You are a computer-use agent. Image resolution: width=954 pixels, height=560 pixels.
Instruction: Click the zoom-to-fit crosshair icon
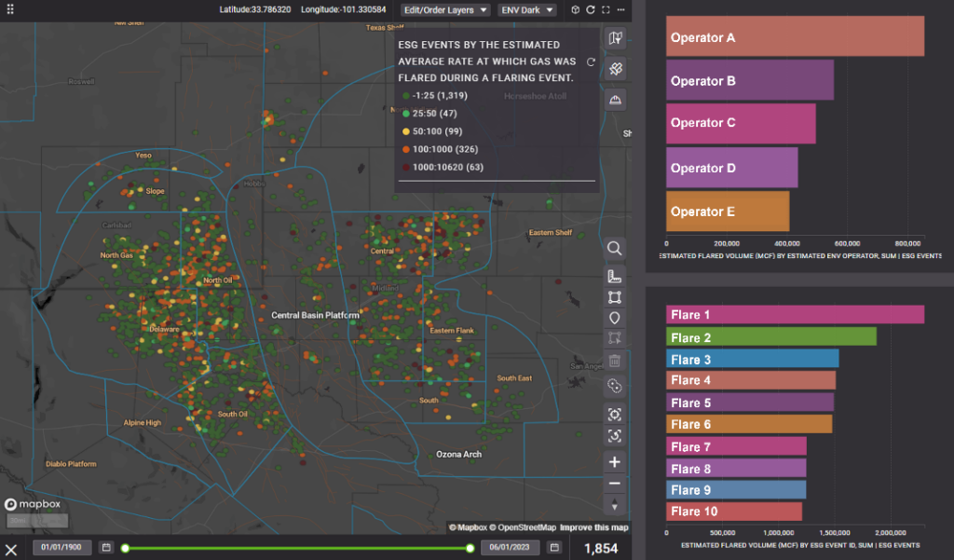click(614, 414)
